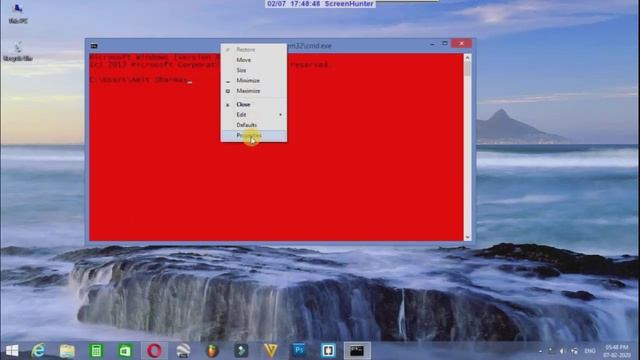This screenshot has width=640, height=360.
Task: Switch to the Command Prompt taskbar button
Action: pyautogui.click(x=357, y=351)
